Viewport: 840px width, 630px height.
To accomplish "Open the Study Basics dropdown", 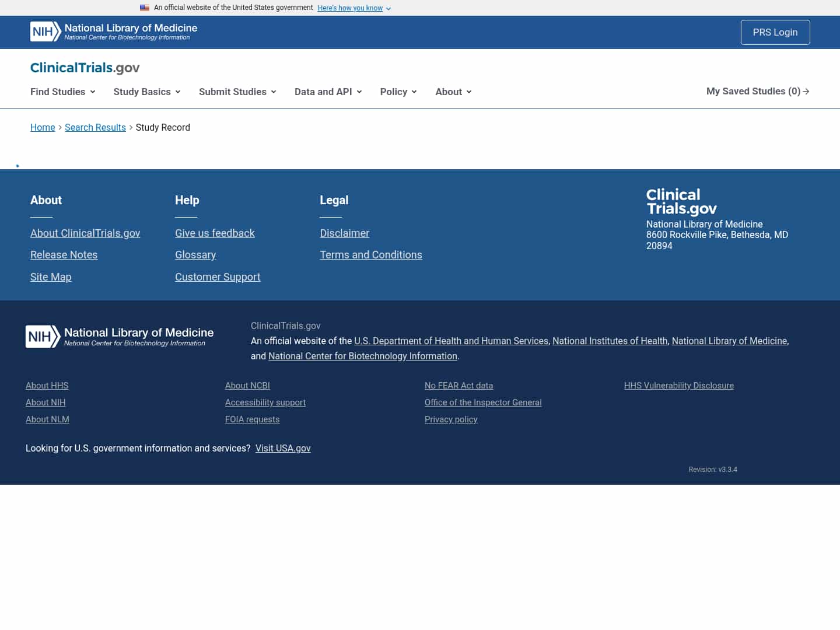I will [x=146, y=92].
